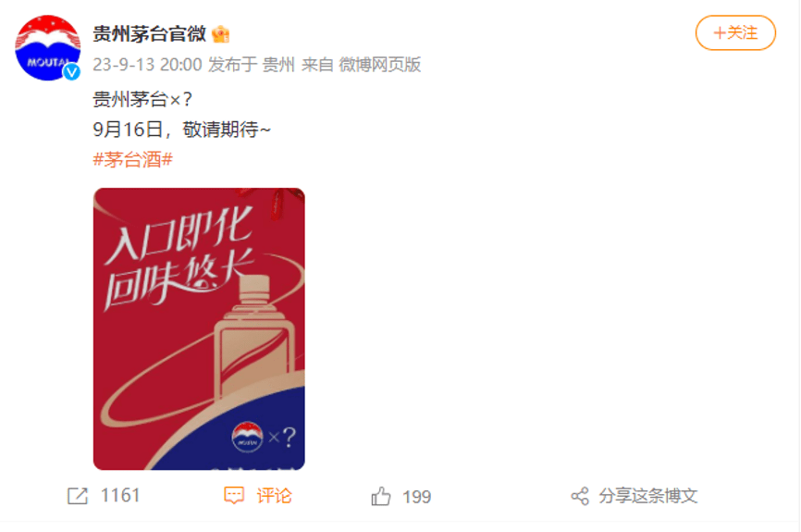Click the crown membership badge beside username
Viewport: 801px width, 532px height.
point(221,34)
